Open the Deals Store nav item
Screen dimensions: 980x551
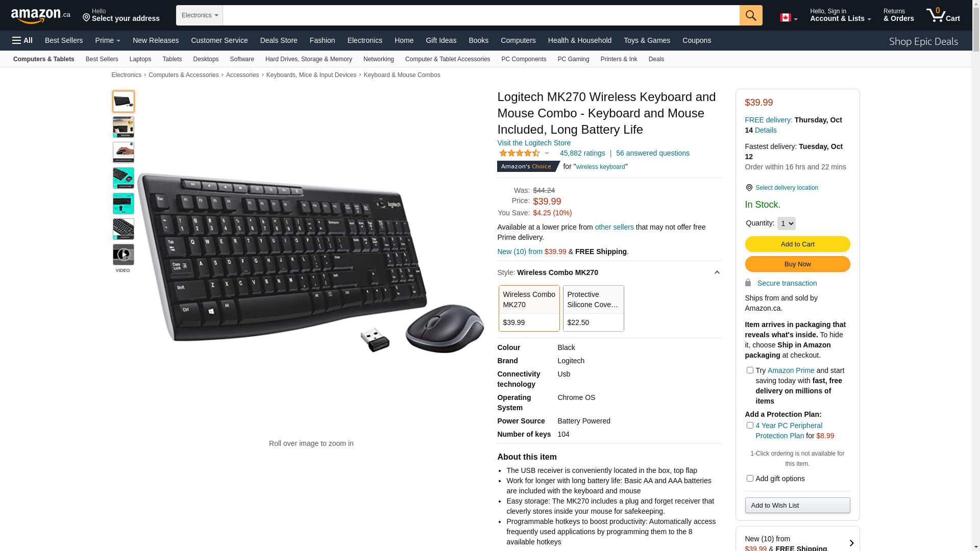[279, 40]
